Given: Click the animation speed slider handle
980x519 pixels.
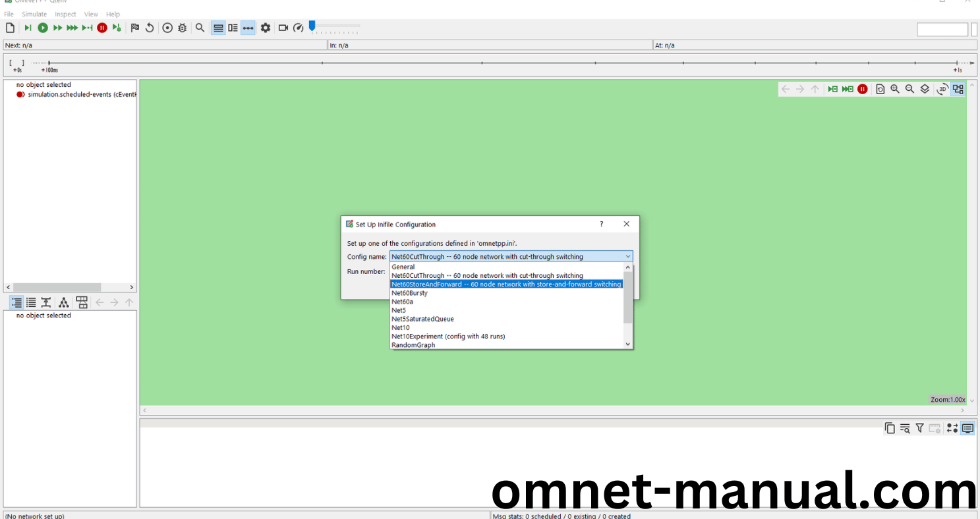Looking at the screenshot, I should (312, 26).
